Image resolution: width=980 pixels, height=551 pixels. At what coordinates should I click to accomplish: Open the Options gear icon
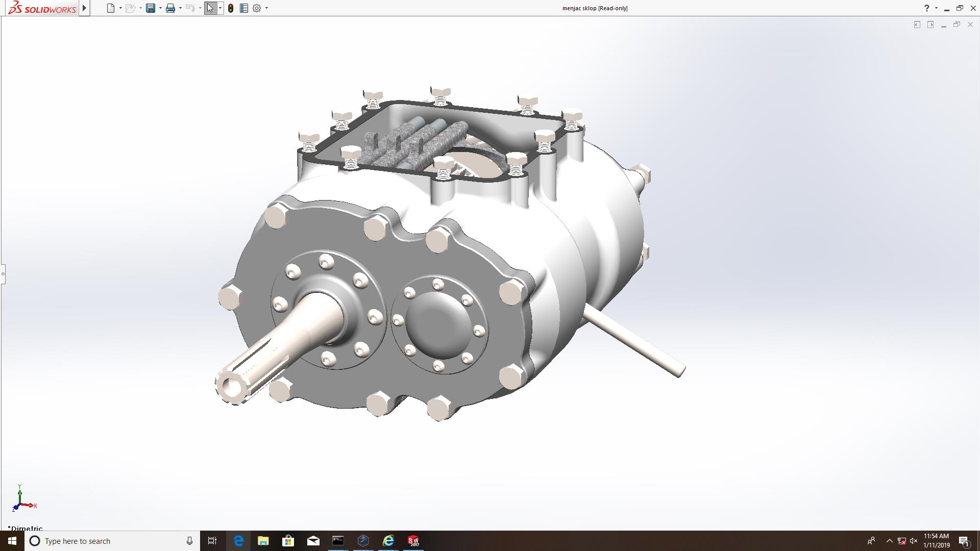coord(257,8)
